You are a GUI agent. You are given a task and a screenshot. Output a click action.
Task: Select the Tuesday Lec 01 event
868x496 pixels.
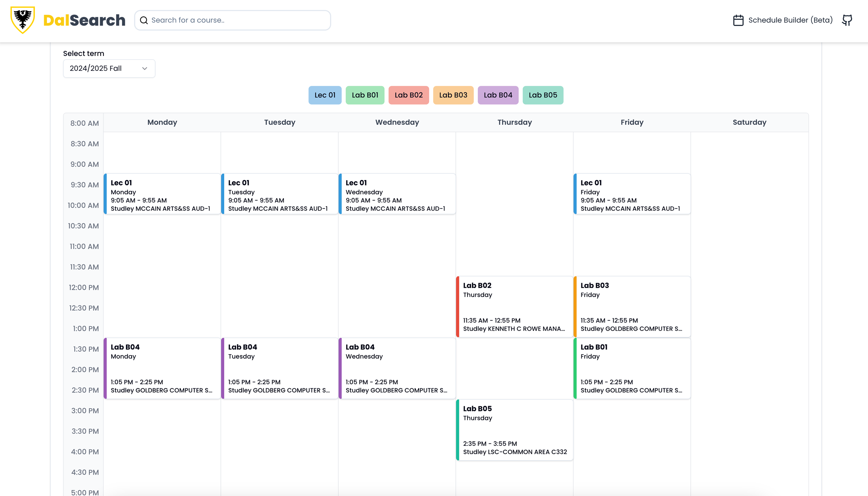[279, 194]
